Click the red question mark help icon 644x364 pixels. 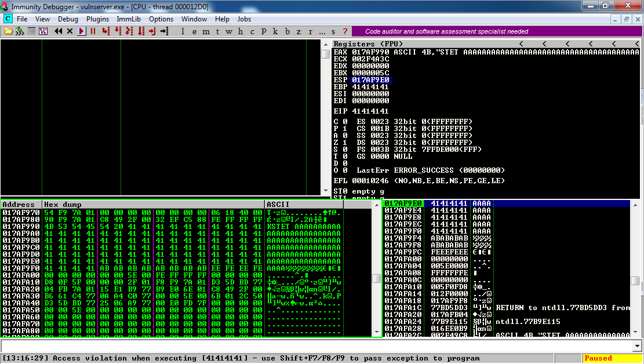[345, 31]
